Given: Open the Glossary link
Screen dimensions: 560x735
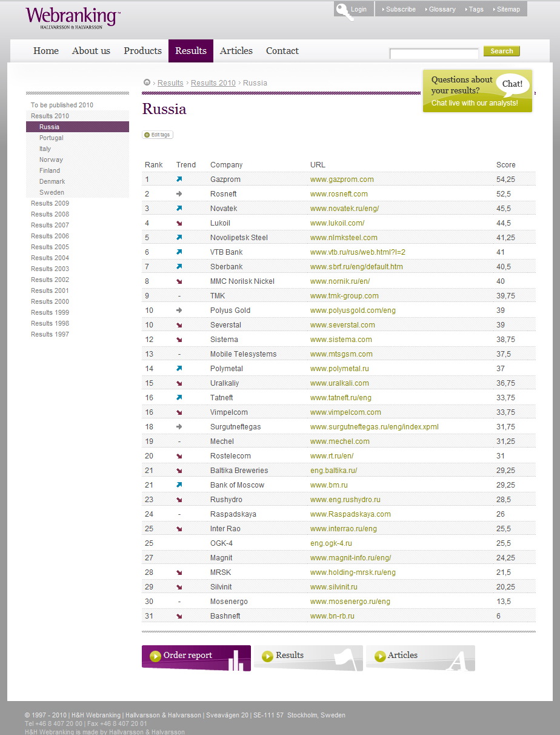Looking at the screenshot, I should [442, 9].
